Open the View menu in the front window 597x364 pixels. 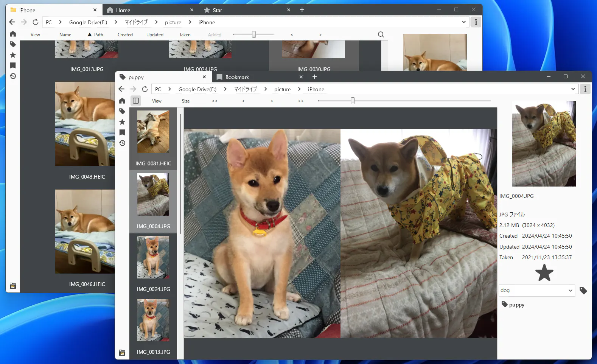coord(157,101)
